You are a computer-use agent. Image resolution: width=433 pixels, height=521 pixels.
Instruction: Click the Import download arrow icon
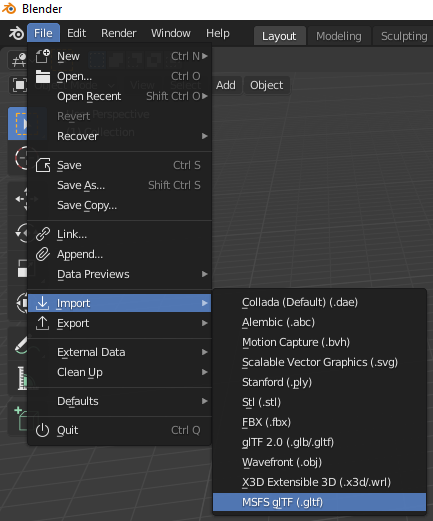42,303
